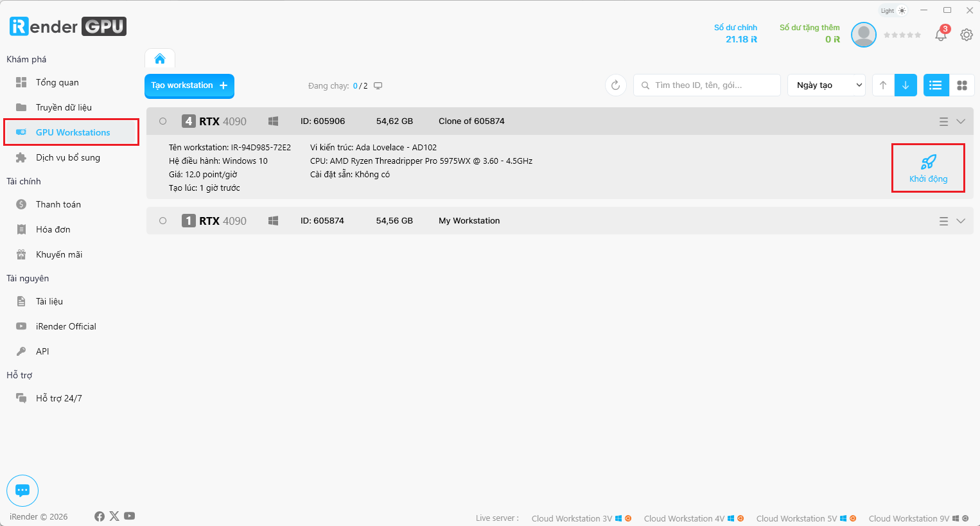Click Tên workstation: IR-94D985-72E2 text
The height and width of the screenshot is (526, 980).
230,148
